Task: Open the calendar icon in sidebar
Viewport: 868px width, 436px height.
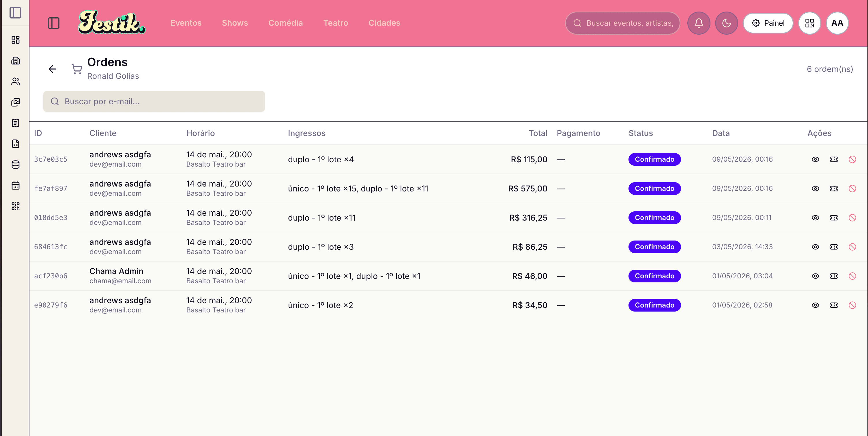Action: pos(16,185)
